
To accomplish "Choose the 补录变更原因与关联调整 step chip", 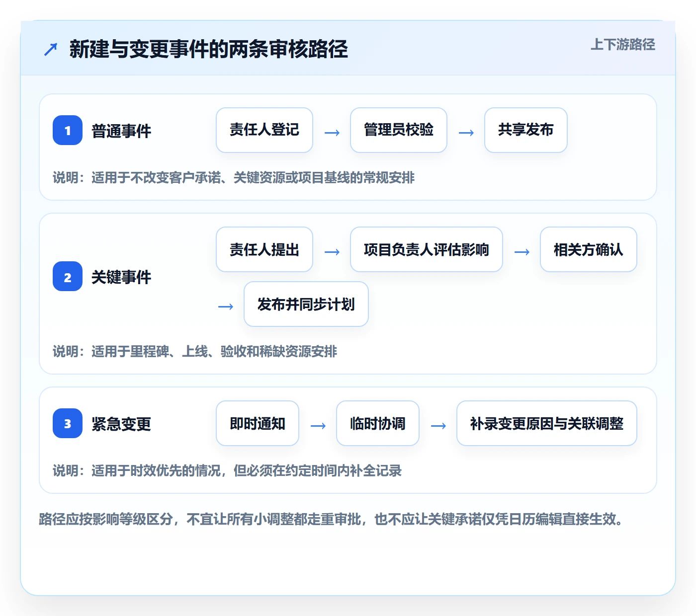I will [x=547, y=423].
